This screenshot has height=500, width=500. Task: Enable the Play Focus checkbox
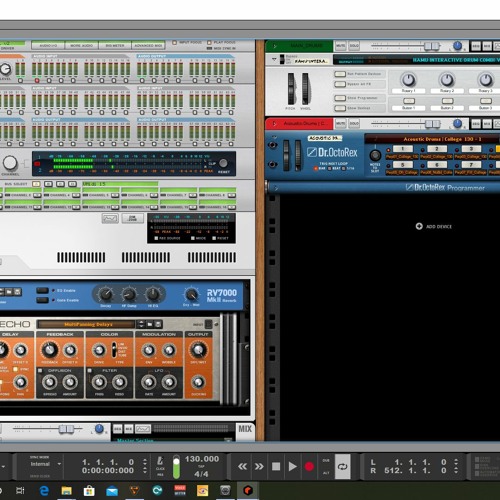(x=209, y=43)
